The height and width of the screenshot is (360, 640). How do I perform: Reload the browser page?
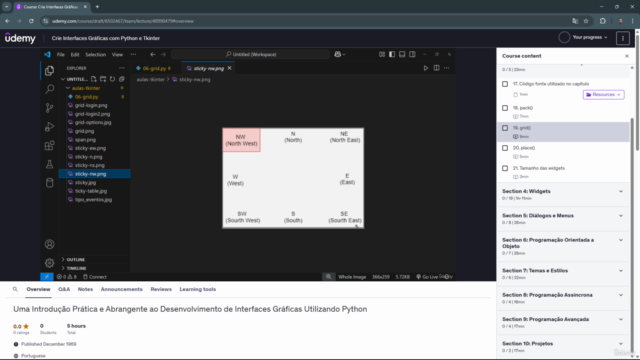[31, 21]
